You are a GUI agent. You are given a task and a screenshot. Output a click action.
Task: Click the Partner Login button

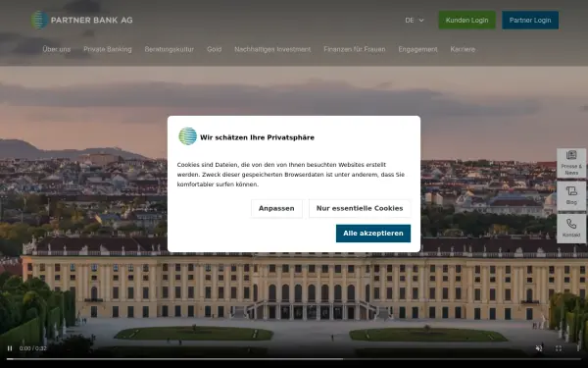pos(530,21)
